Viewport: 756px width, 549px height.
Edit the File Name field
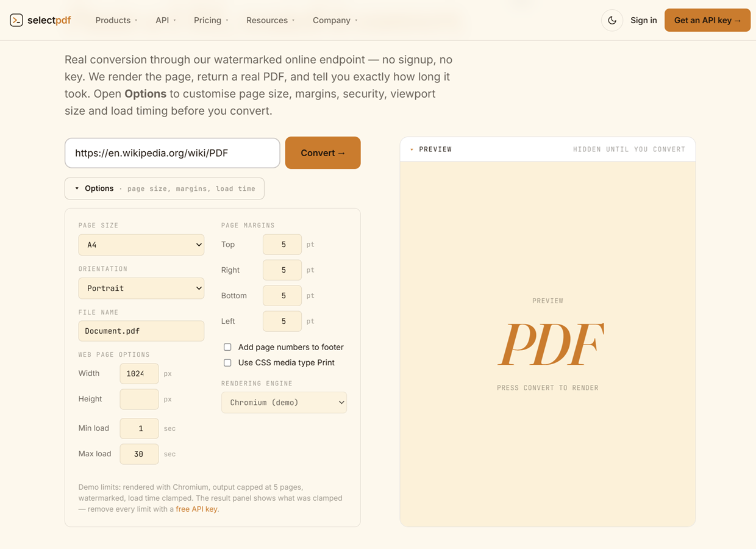[x=141, y=331]
